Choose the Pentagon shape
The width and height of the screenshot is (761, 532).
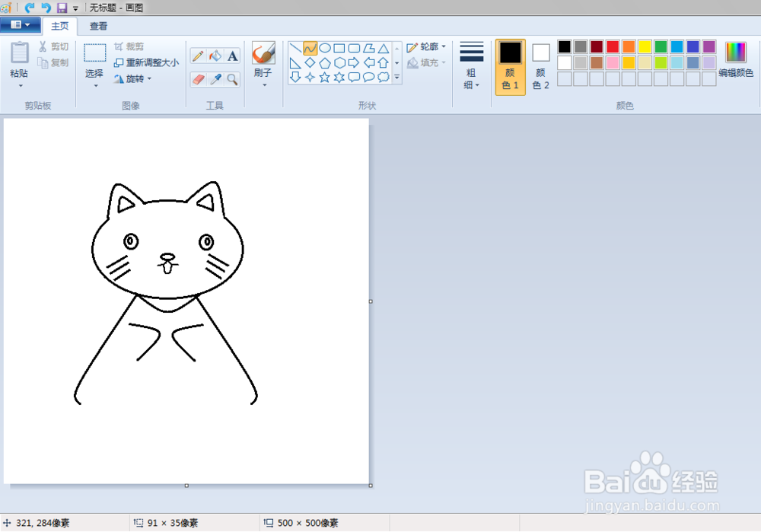pos(325,62)
